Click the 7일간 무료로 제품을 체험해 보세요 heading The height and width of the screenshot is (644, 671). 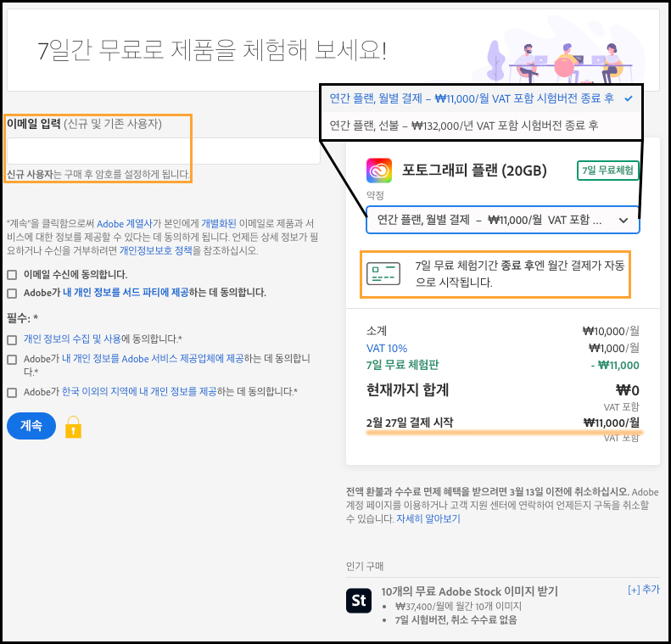point(212,51)
